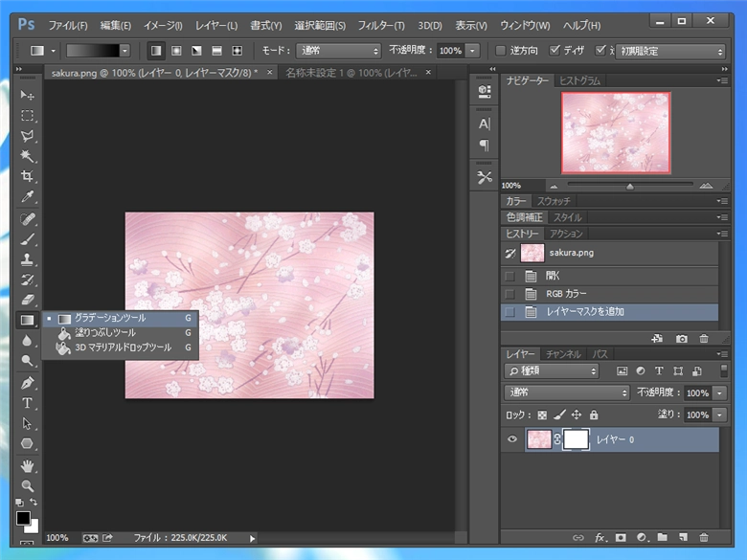Click the lock all icon in Layers
Viewport: 747px width, 560px height.
594,415
